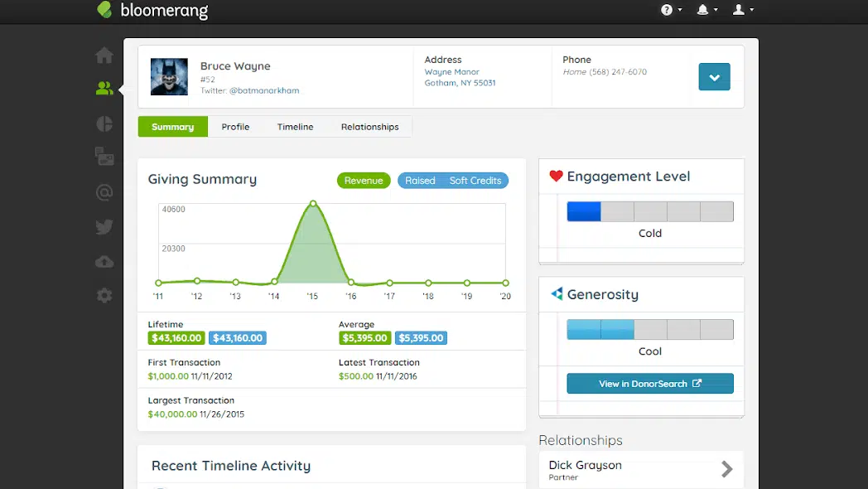This screenshot has height=489, width=868.
Task: Click Bruce Wayne's profile picture
Action: pyautogui.click(x=169, y=77)
